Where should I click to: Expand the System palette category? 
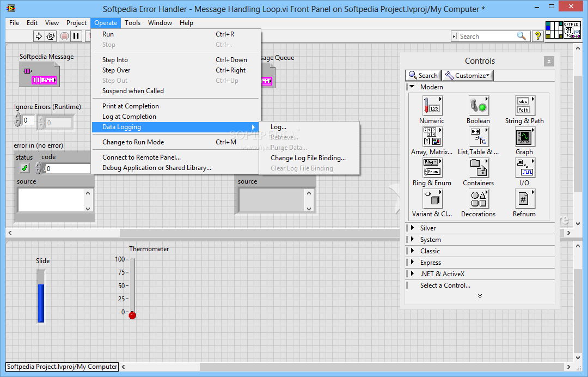pyautogui.click(x=412, y=239)
